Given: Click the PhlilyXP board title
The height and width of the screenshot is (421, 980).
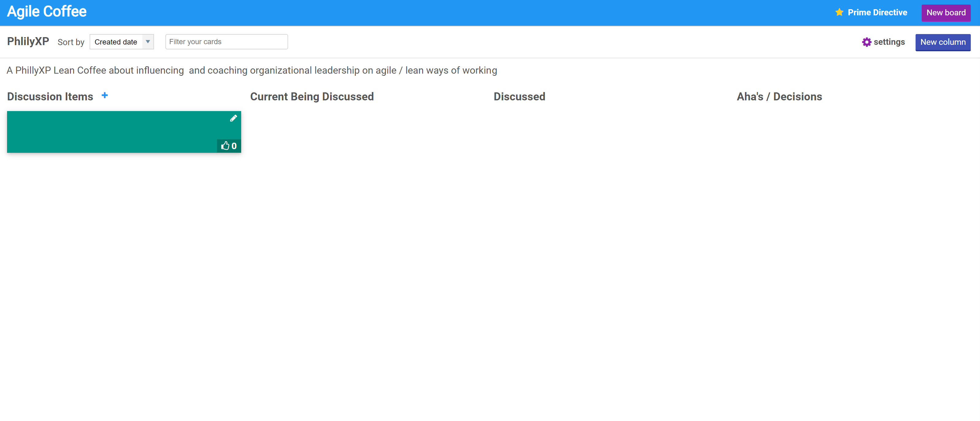Looking at the screenshot, I should (28, 41).
